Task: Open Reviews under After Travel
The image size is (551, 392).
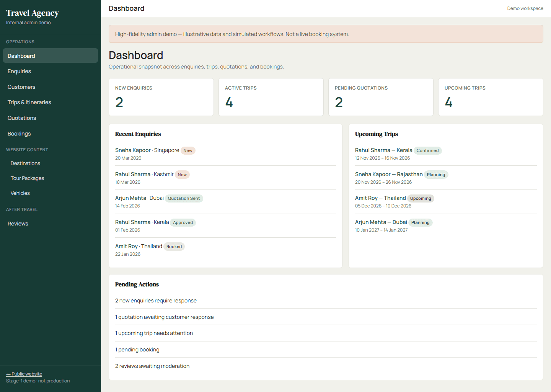Action: coord(51,224)
